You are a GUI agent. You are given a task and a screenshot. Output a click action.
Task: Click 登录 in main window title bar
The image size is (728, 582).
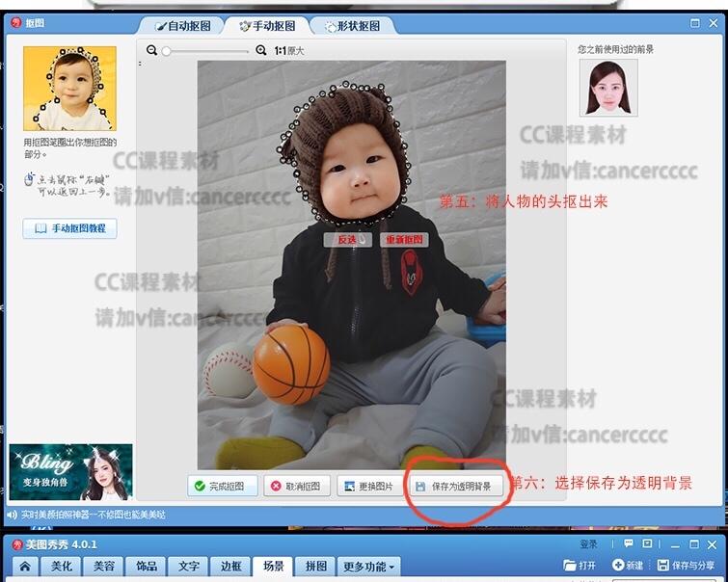[x=589, y=544]
